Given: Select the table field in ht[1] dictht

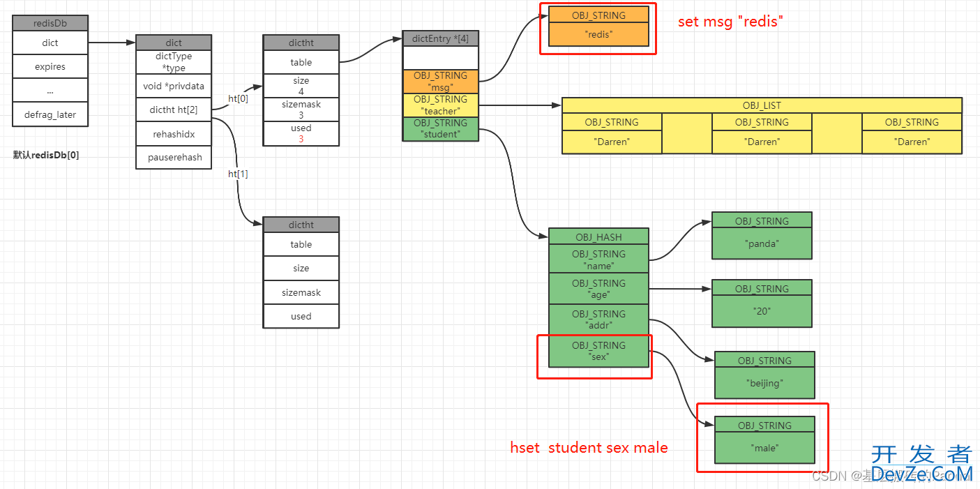Looking at the screenshot, I should point(301,244).
